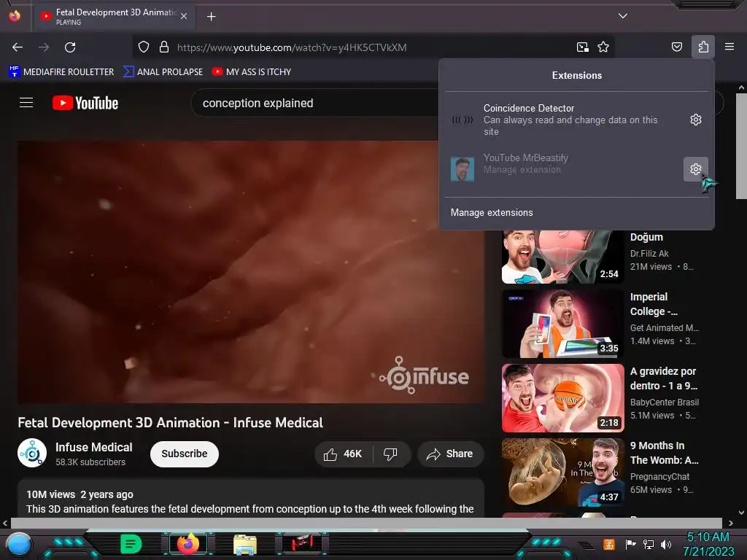This screenshot has width=747, height=560.
Task: Click the 'A gravidez por dentro' title
Action: click(x=663, y=378)
